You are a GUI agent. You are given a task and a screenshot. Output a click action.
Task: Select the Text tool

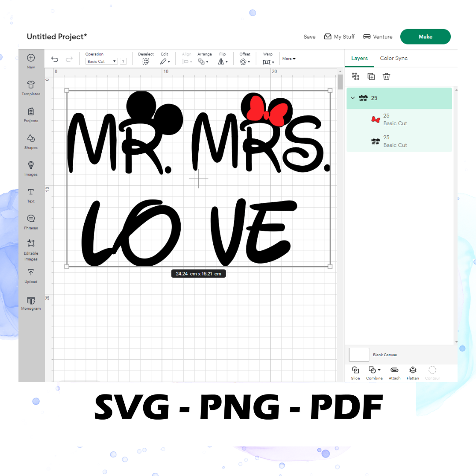31,195
